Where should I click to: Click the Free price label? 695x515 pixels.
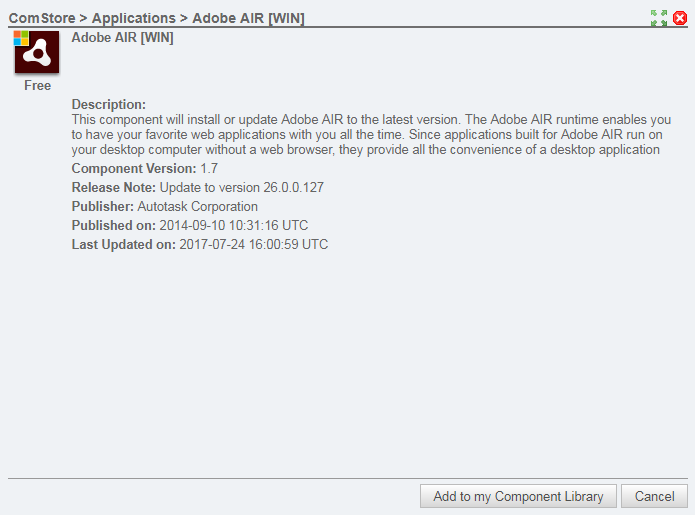coord(38,86)
